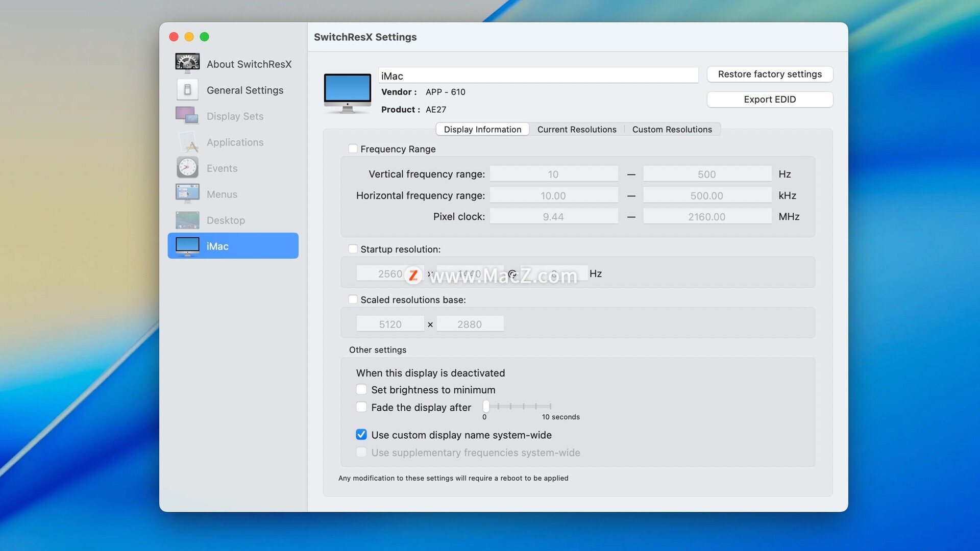The width and height of the screenshot is (980, 551).
Task: Check Fade the display after
Action: click(x=361, y=407)
